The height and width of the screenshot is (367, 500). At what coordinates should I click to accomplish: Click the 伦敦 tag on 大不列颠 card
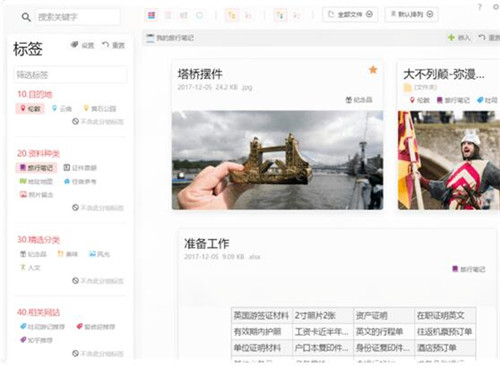tap(420, 100)
